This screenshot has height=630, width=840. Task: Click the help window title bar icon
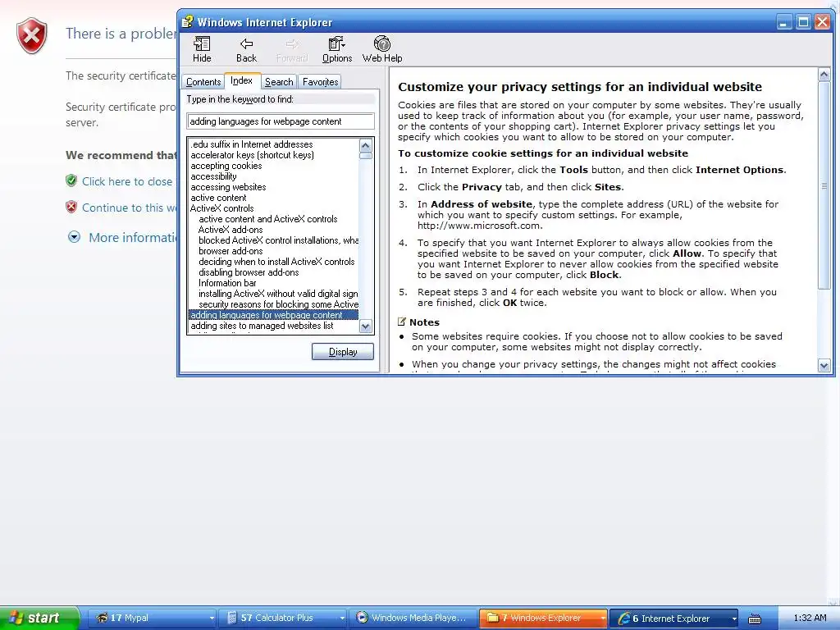point(187,22)
